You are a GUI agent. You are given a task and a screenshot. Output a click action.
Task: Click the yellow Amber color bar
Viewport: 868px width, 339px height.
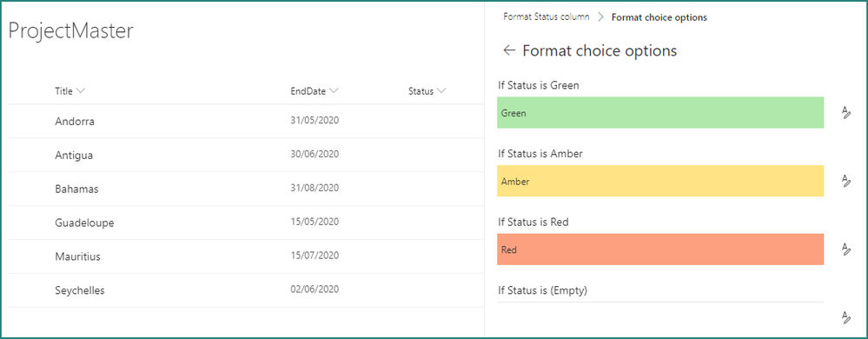coord(660,181)
